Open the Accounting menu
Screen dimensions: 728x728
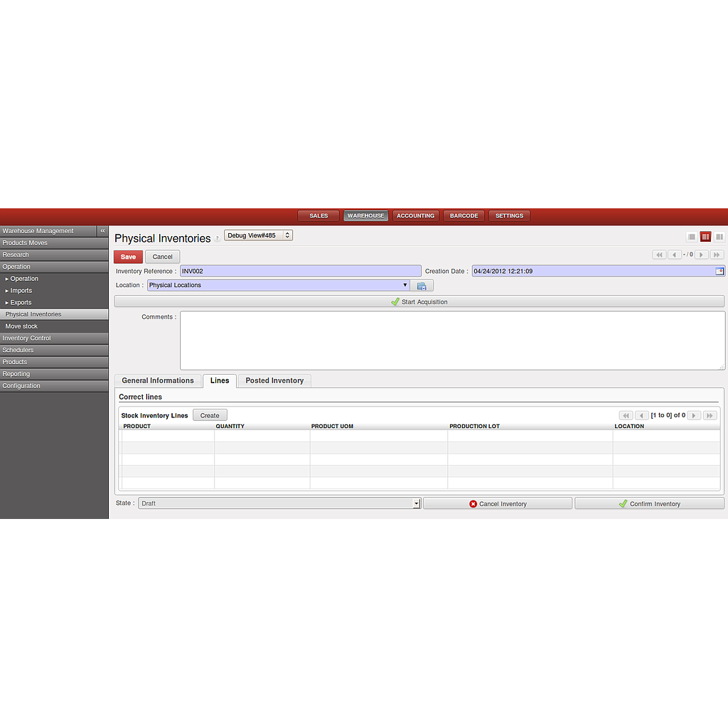pos(415,216)
